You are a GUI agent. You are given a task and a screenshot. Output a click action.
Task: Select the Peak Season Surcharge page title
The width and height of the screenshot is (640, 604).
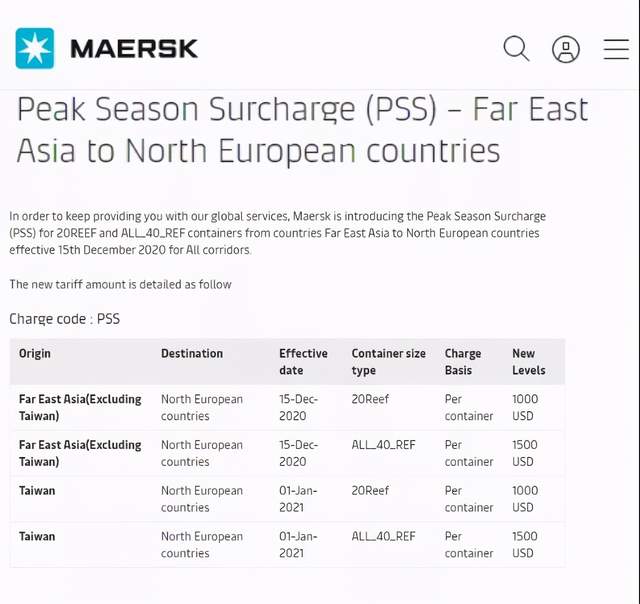click(x=302, y=130)
